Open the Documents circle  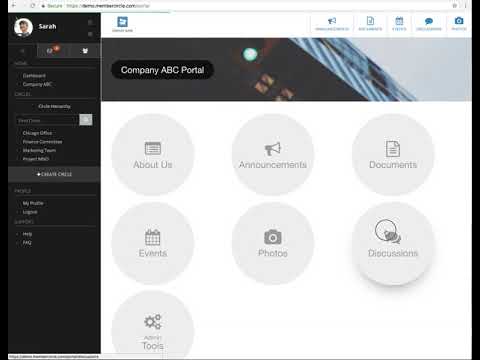click(x=393, y=155)
